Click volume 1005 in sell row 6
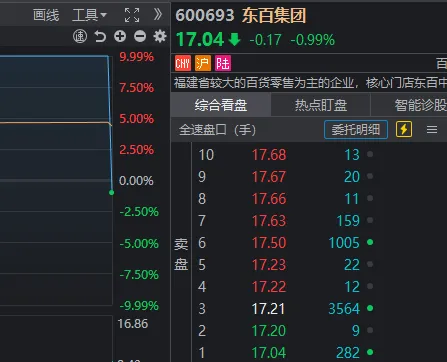 tap(344, 243)
